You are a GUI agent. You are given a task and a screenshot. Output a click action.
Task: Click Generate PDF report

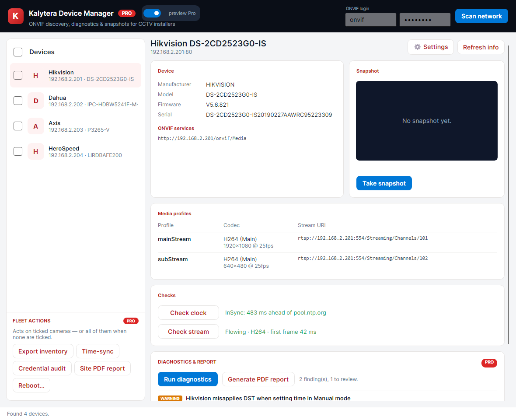pyautogui.click(x=258, y=379)
